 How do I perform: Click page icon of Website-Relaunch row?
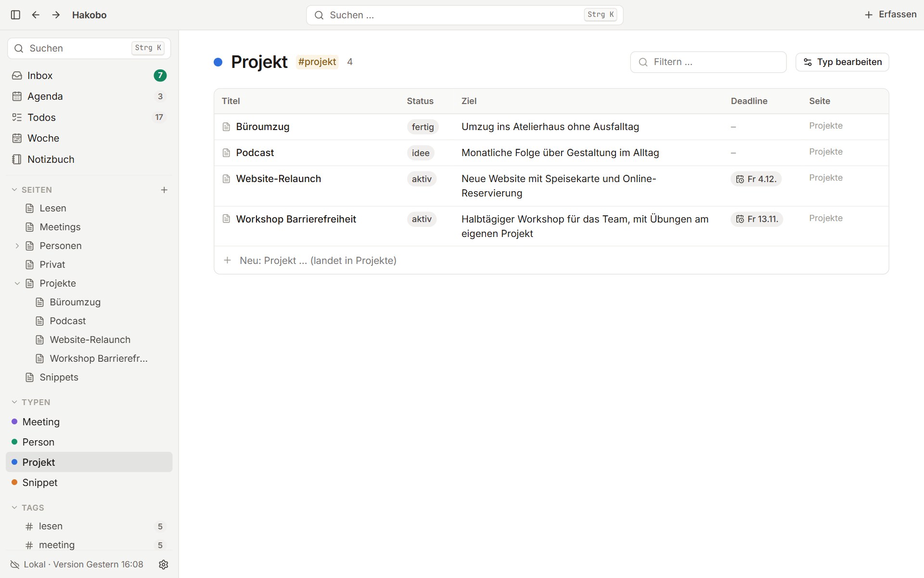(x=226, y=179)
